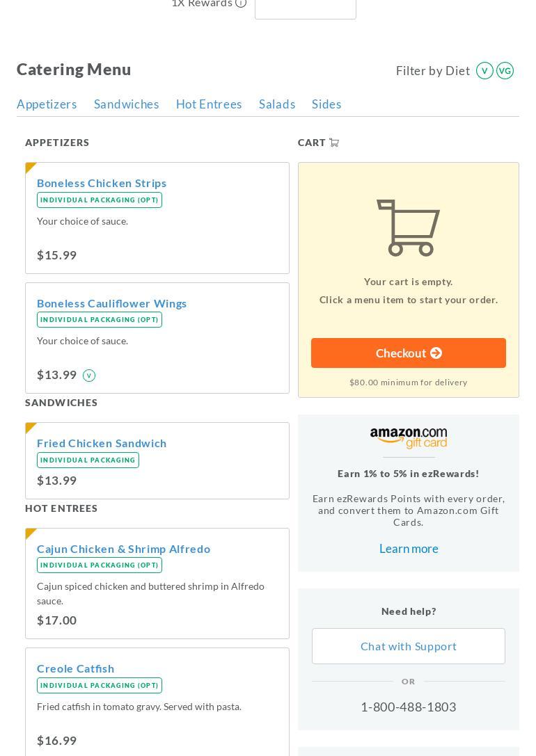Click the 1X Rewards info icon

[x=241, y=3]
